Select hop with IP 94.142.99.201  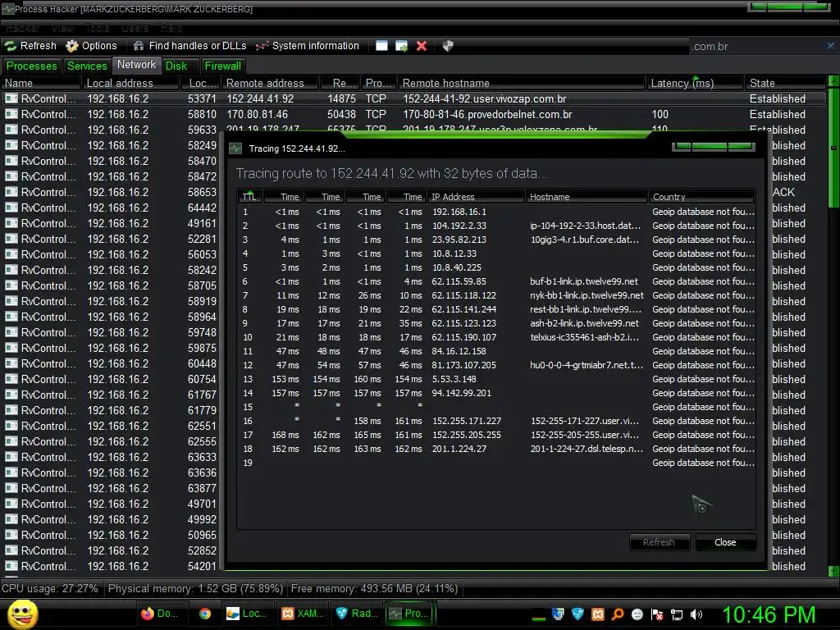click(x=496, y=393)
